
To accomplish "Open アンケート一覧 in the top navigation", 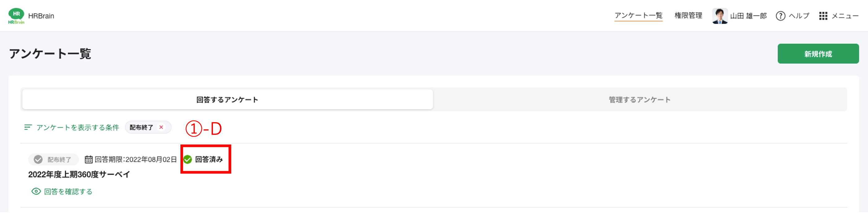I will tap(638, 16).
